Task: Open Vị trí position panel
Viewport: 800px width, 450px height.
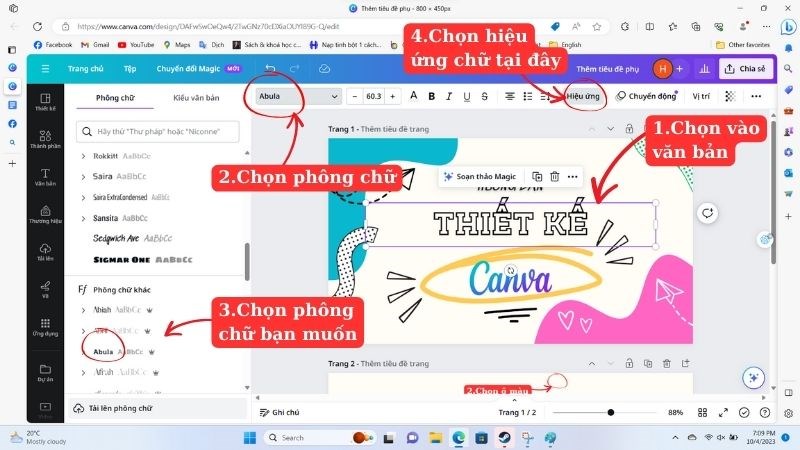Action: 701,96
